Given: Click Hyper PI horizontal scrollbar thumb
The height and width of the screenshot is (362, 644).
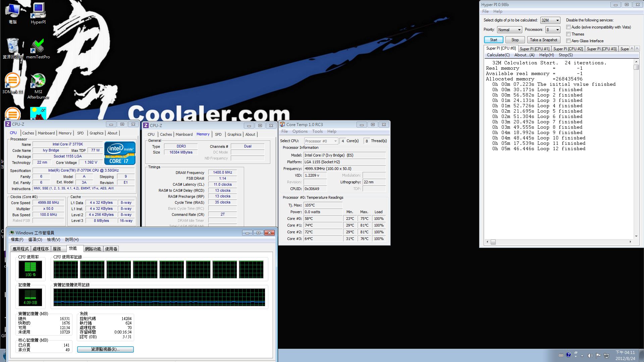Looking at the screenshot, I should coord(493,242).
